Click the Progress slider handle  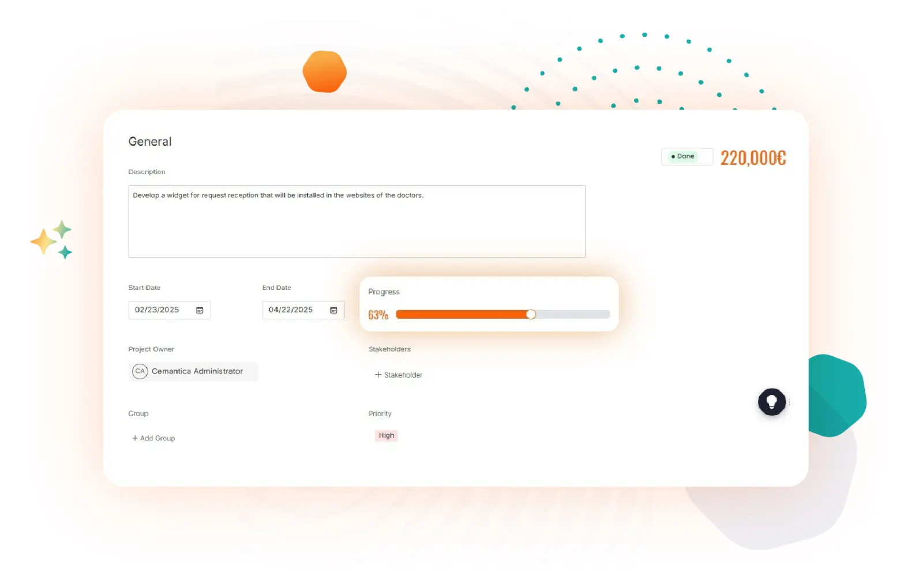(x=531, y=314)
